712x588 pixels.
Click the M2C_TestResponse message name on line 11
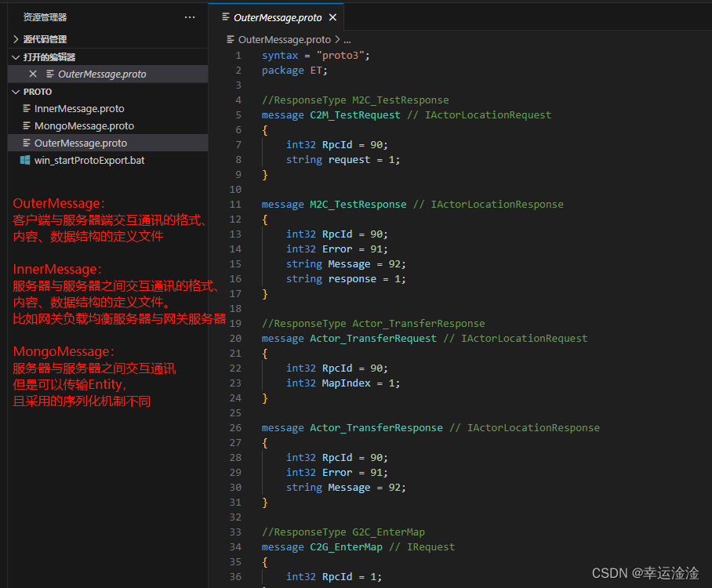358,205
